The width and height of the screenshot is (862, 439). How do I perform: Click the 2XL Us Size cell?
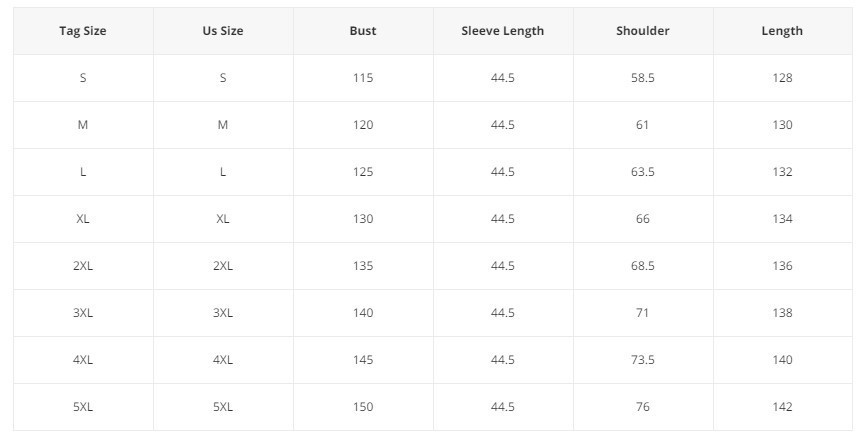(x=223, y=266)
